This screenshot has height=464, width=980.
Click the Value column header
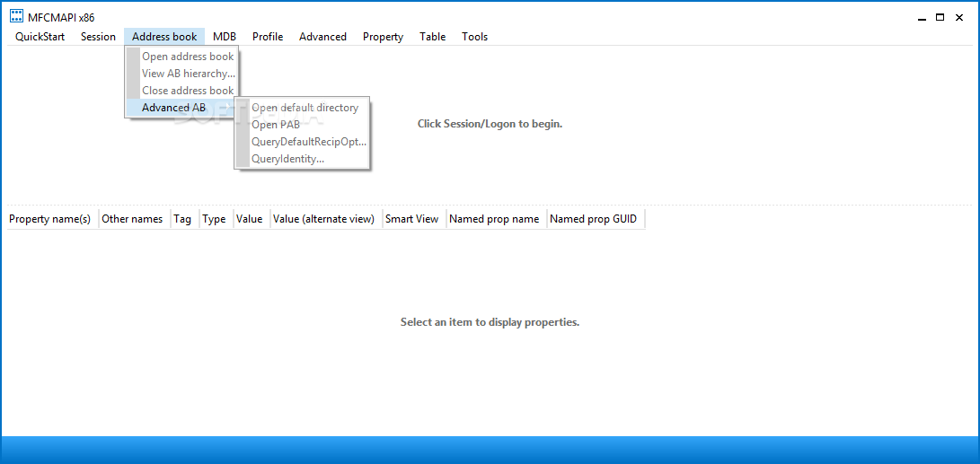(x=250, y=219)
